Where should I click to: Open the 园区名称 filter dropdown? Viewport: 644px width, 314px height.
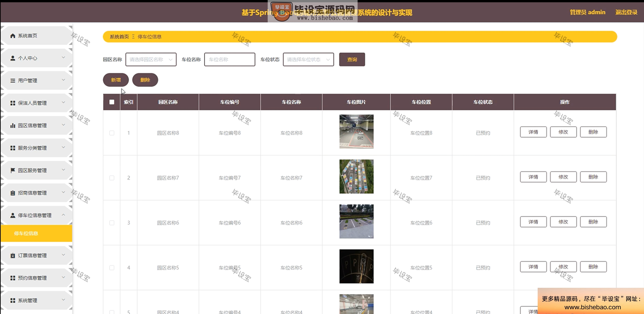[x=151, y=59]
